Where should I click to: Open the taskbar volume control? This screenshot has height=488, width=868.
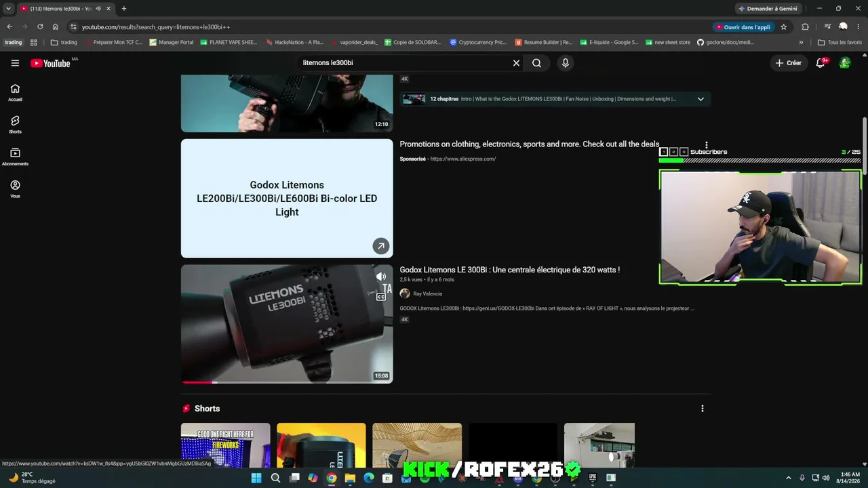point(825,478)
